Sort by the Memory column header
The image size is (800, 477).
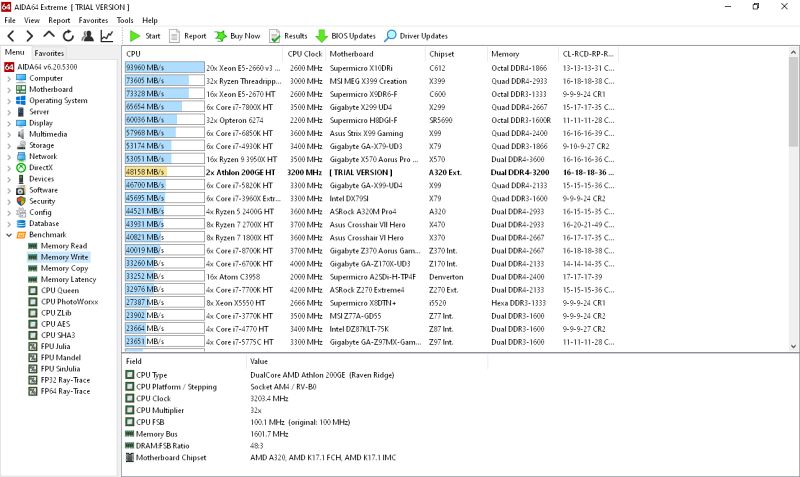(x=522, y=54)
